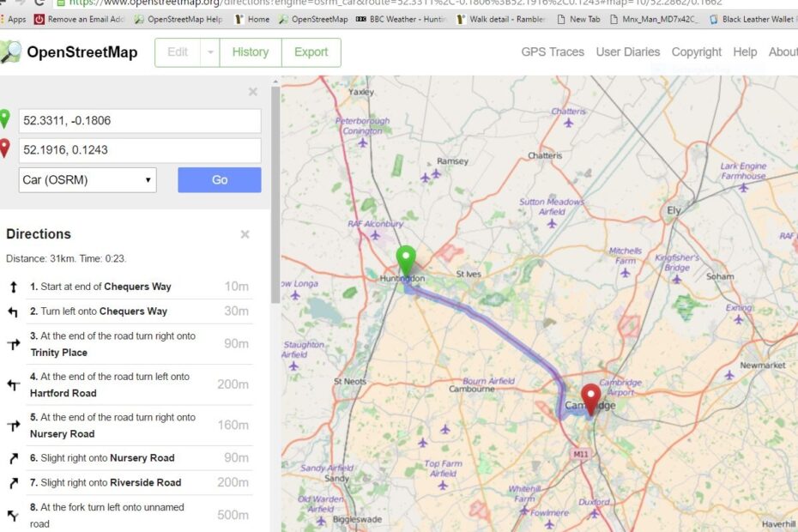Click the sidebar vertical scrollbar thumb
The width and height of the screenshot is (798, 532).
coord(275,195)
